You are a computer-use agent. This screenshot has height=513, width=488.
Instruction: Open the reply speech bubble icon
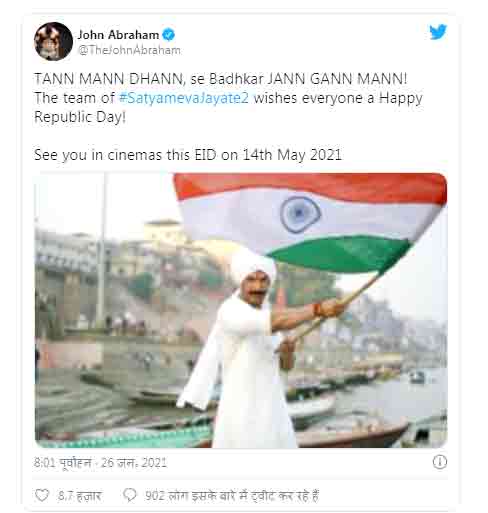click(130, 495)
